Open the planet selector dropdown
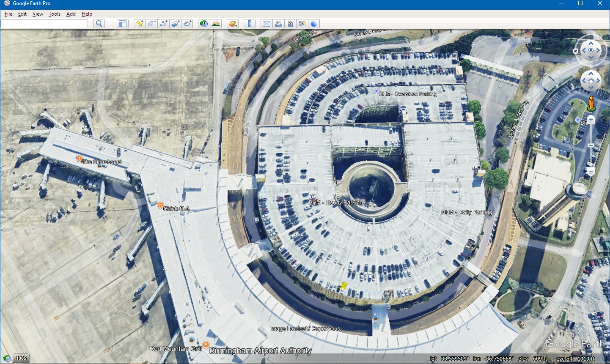Image resolution: width=610 pixels, height=364 pixels. 232,24
